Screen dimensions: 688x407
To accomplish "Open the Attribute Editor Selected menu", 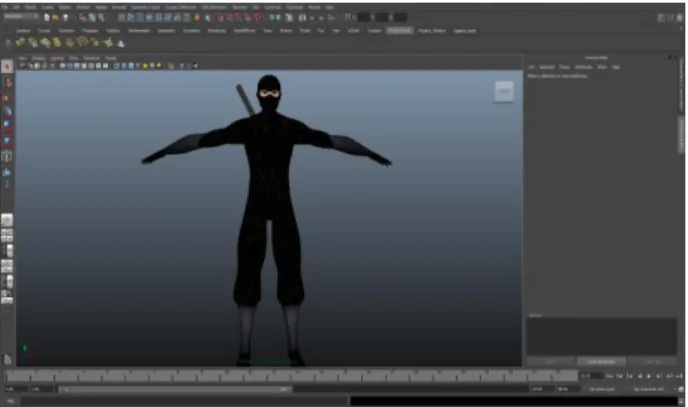I will pyautogui.click(x=547, y=67).
